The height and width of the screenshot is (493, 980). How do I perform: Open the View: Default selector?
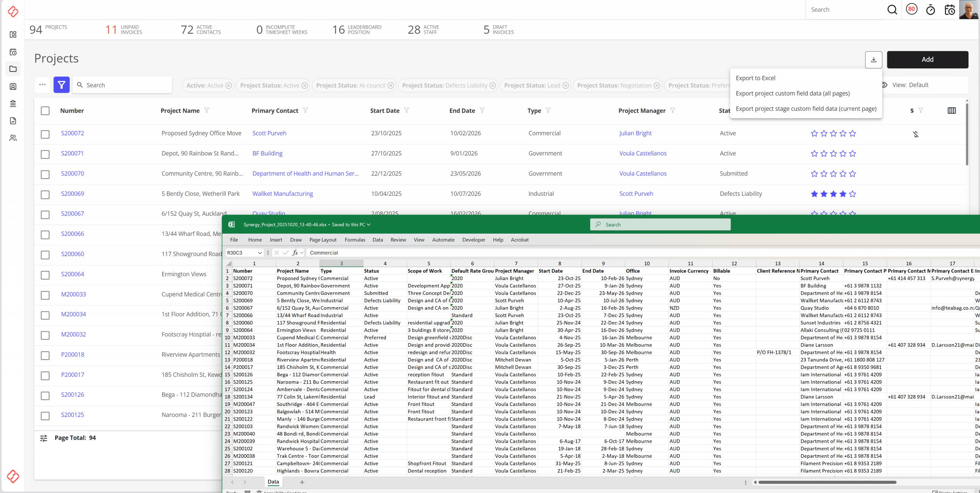pos(910,85)
